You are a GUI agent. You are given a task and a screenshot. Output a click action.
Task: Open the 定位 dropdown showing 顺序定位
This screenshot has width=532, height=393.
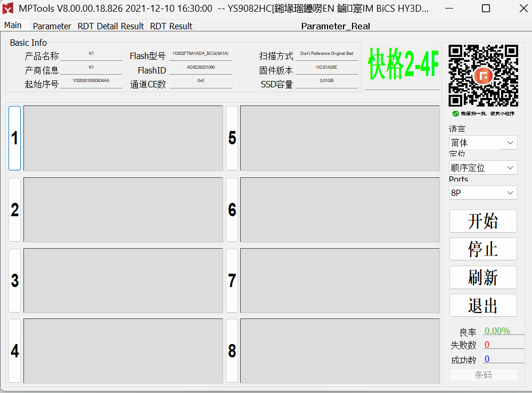482,167
